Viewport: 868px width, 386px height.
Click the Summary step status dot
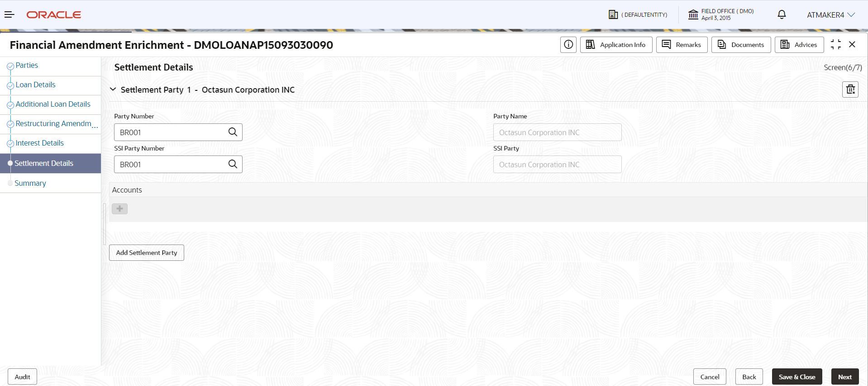coord(10,183)
